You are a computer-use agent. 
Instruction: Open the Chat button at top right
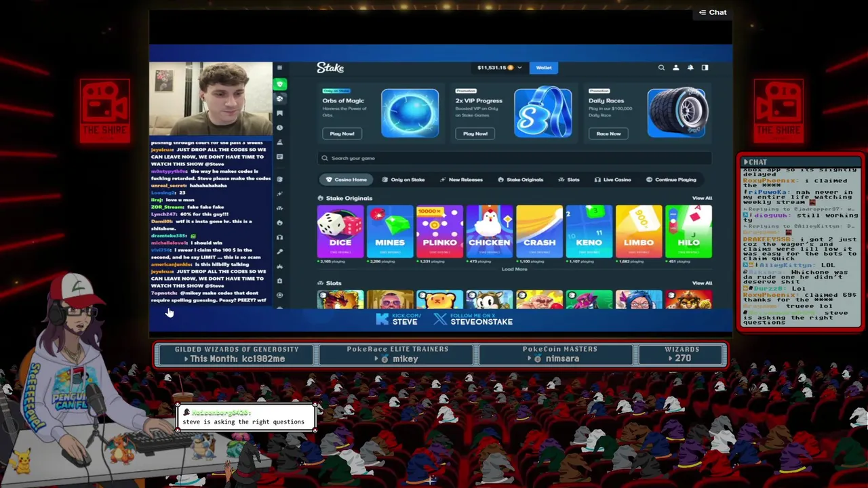click(713, 12)
